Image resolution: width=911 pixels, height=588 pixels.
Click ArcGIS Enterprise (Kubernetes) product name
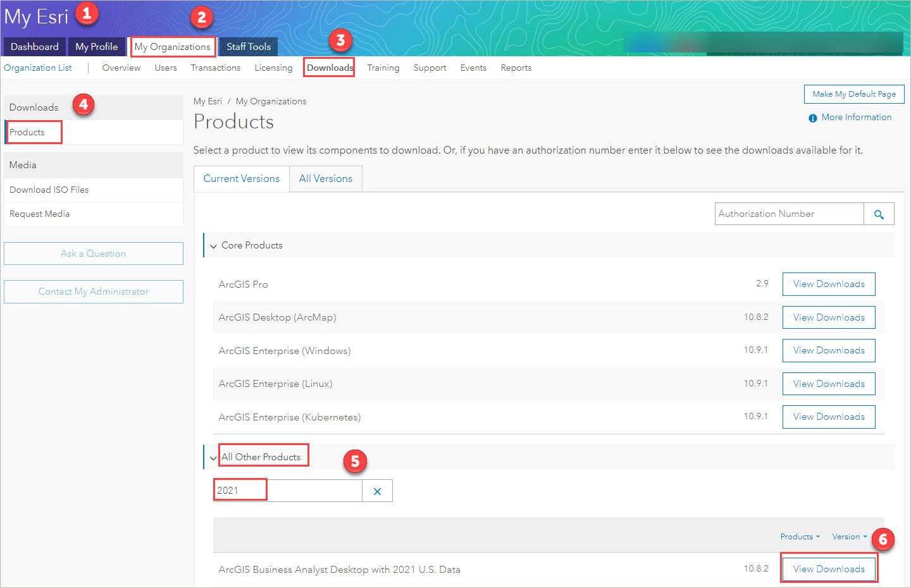click(x=290, y=417)
